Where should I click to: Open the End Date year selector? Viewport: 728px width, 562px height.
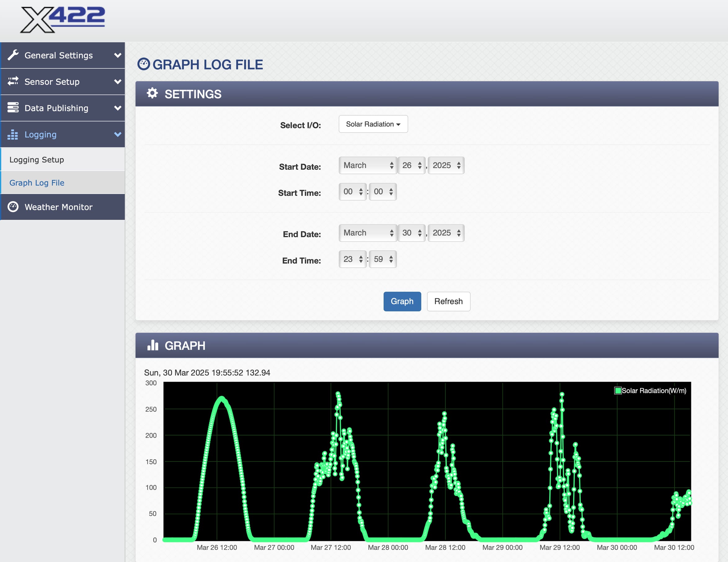pos(446,233)
